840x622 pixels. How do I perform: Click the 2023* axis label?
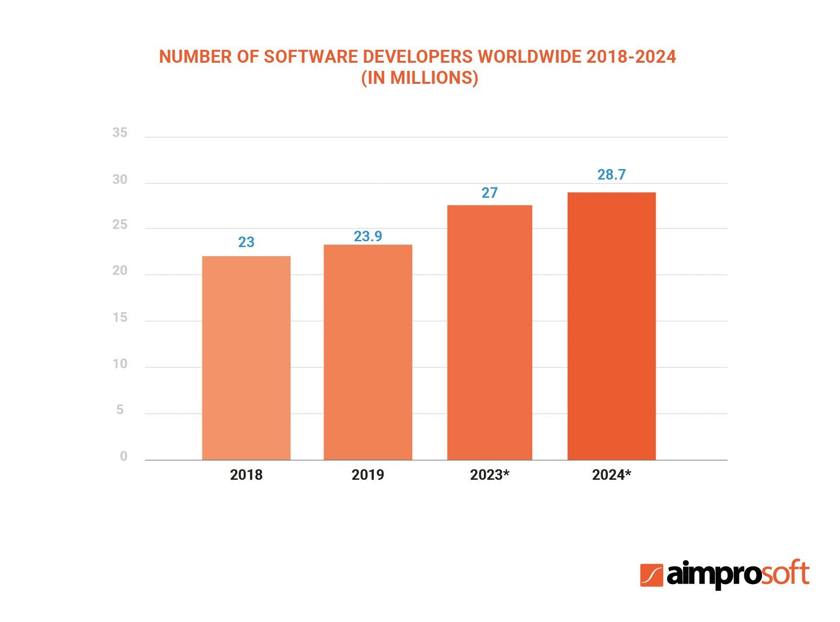coord(490,475)
